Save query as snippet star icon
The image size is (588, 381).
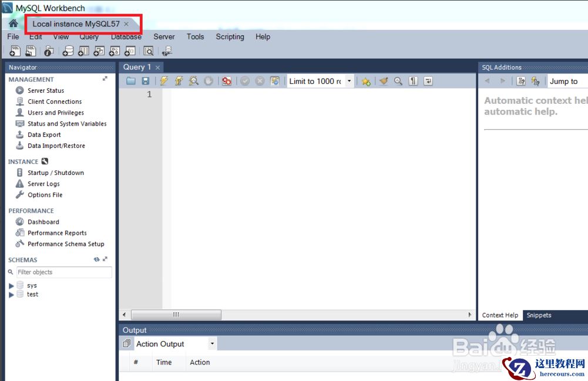(x=366, y=81)
